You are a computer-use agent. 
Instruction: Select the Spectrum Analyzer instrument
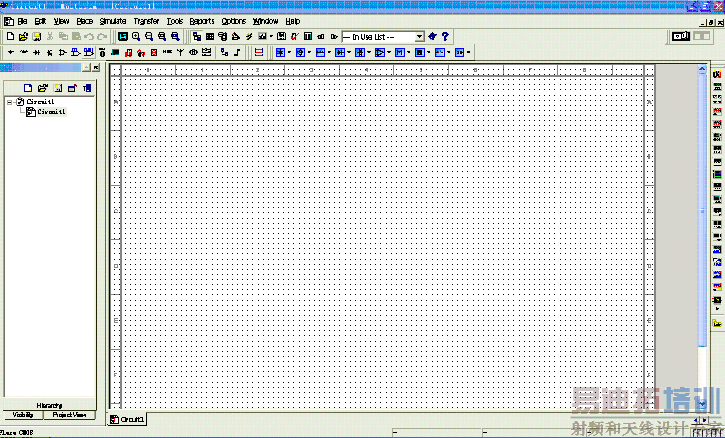[x=717, y=224]
